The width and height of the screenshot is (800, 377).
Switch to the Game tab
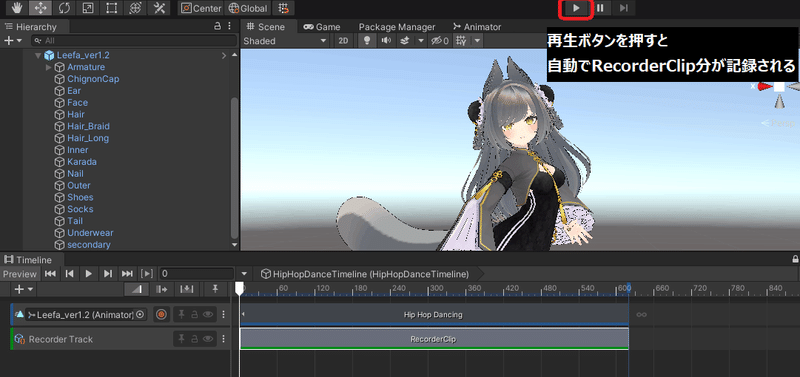[322, 27]
